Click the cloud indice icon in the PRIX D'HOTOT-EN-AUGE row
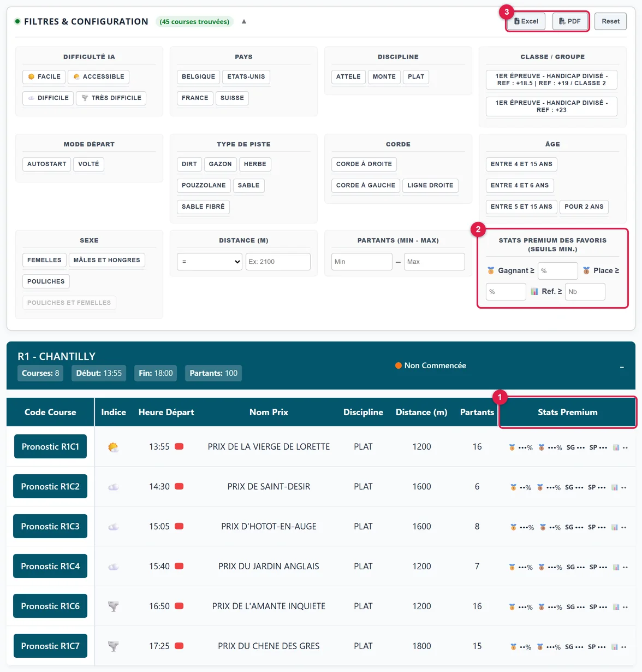This screenshot has width=642, height=672. tap(114, 527)
